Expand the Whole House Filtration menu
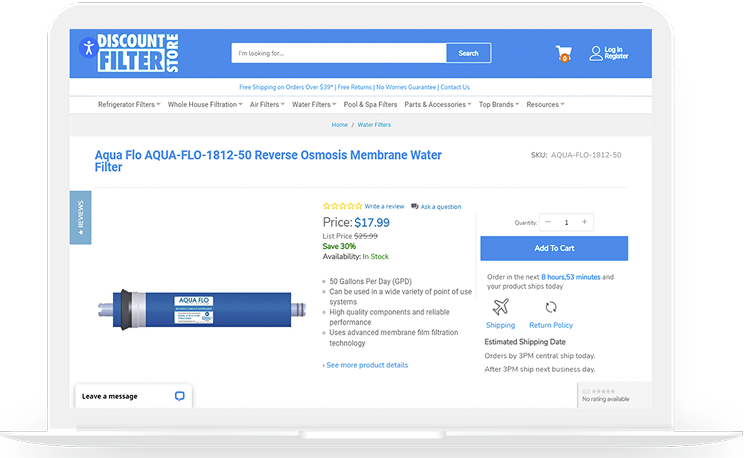Viewport: 744px width, 458px height. pos(205,104)
